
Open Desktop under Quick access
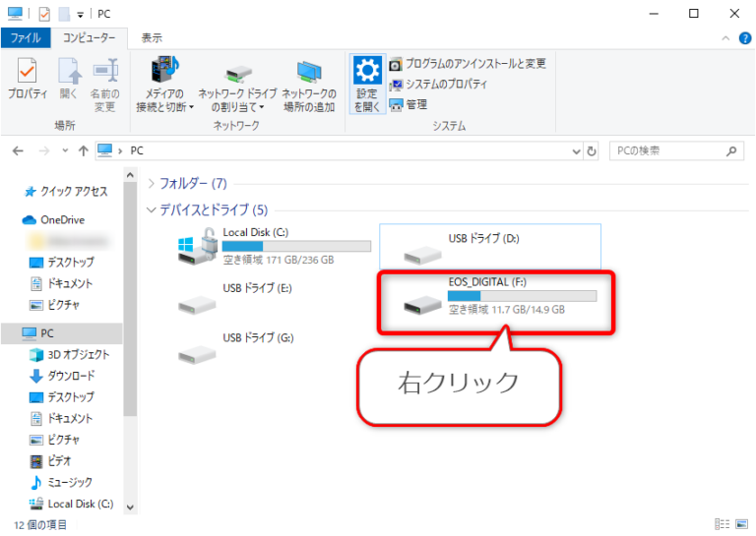[x=62, y=263]
